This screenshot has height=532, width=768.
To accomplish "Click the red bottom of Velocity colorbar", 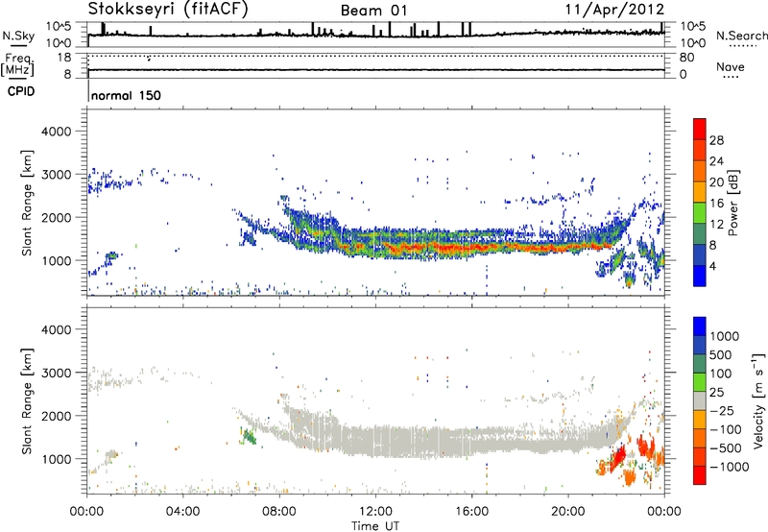I will pos(700,475).
